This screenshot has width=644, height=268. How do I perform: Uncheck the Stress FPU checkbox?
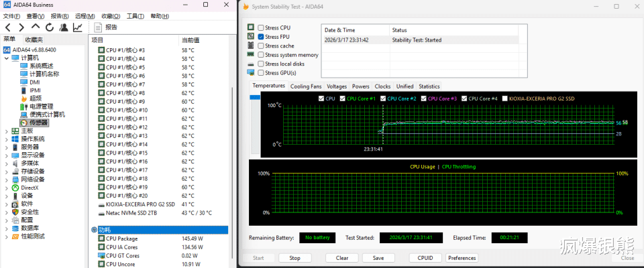coord(261,37)
